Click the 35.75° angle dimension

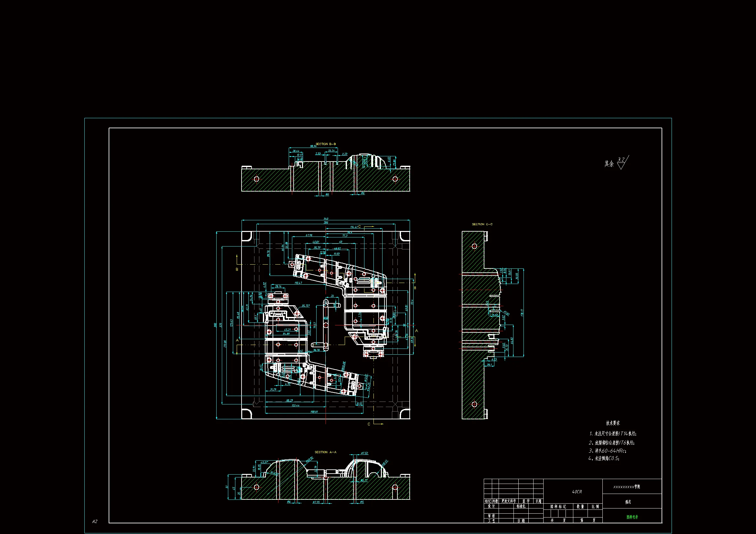[305, 306]
